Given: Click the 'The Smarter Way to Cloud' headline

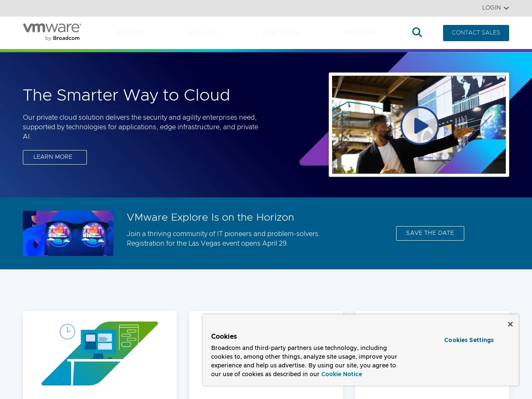Looking at the screenshot, I should 126,95.
